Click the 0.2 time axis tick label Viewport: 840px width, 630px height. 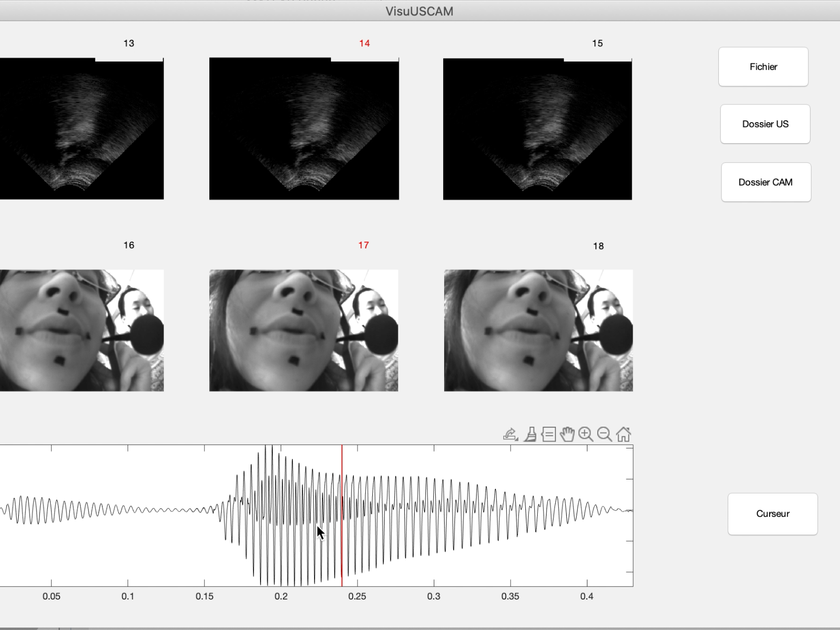tap(281, 596)
